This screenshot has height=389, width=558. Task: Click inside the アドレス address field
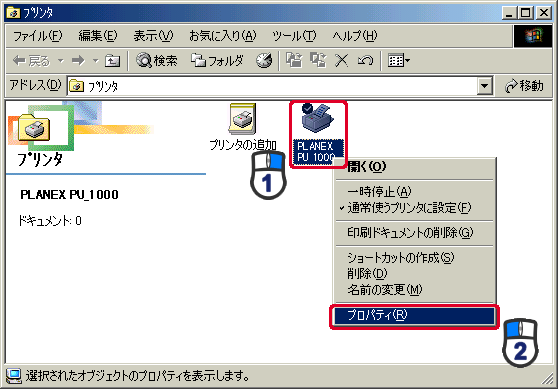click(272, 86)
